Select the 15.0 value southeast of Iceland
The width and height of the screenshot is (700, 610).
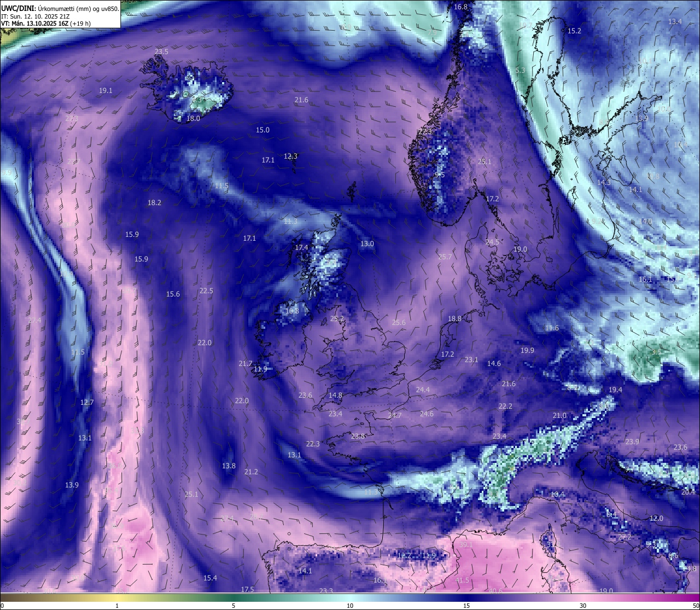pos(262,130)
